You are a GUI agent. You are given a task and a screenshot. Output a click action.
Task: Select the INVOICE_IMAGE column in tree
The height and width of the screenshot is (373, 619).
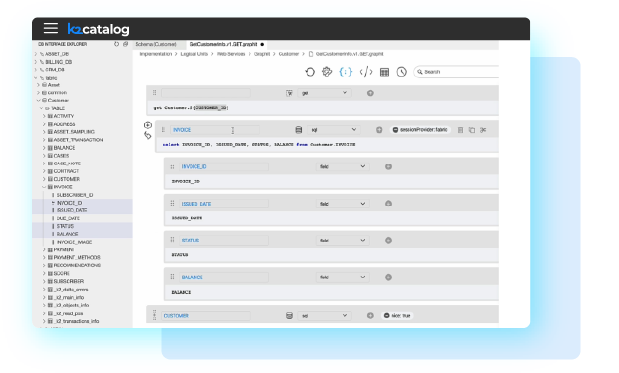click(74, 242)
